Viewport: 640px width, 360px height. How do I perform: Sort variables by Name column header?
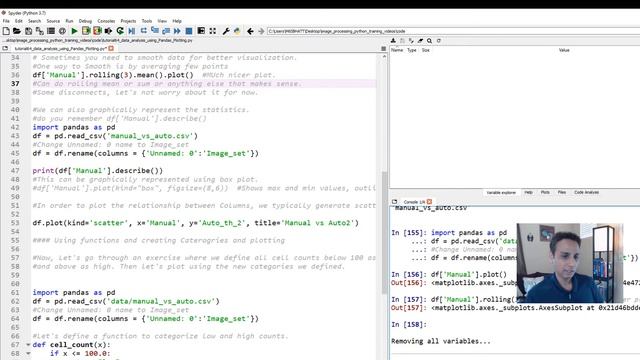coord(397,50)
